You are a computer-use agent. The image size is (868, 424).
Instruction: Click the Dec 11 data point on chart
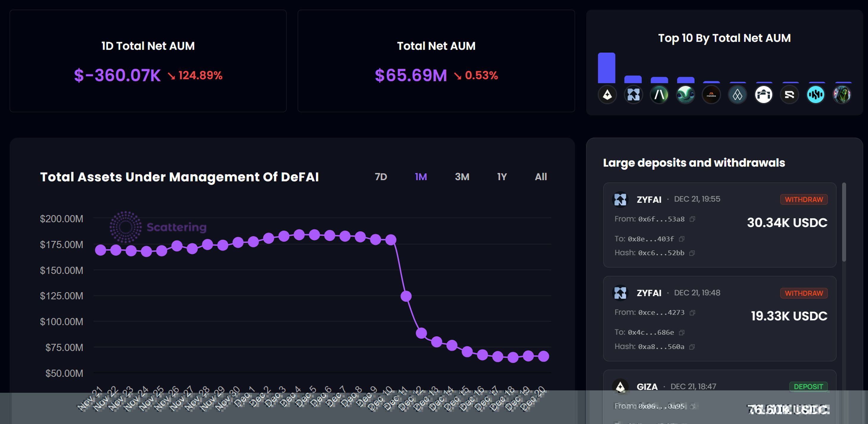(x=406, y=296)
